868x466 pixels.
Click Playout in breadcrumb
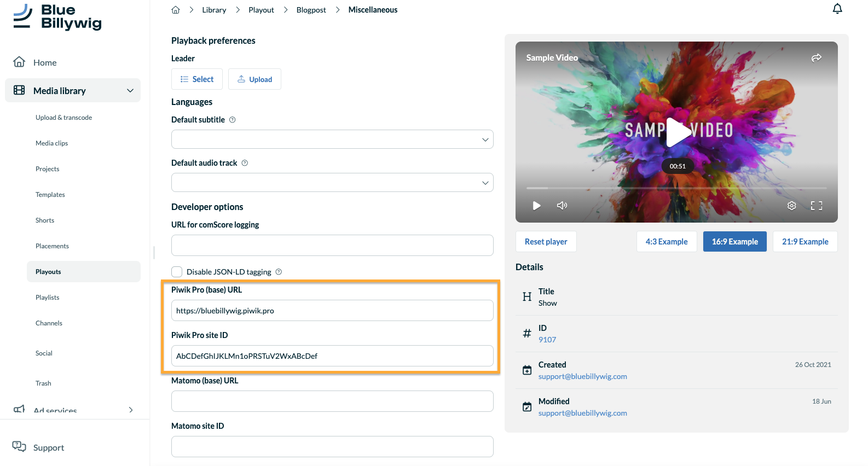[x=262, y=10]
